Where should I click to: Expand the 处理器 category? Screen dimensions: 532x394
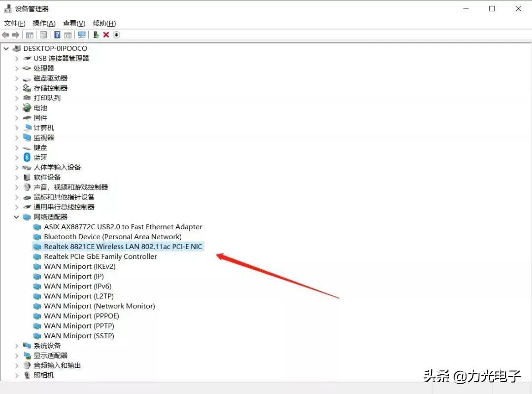17,68
